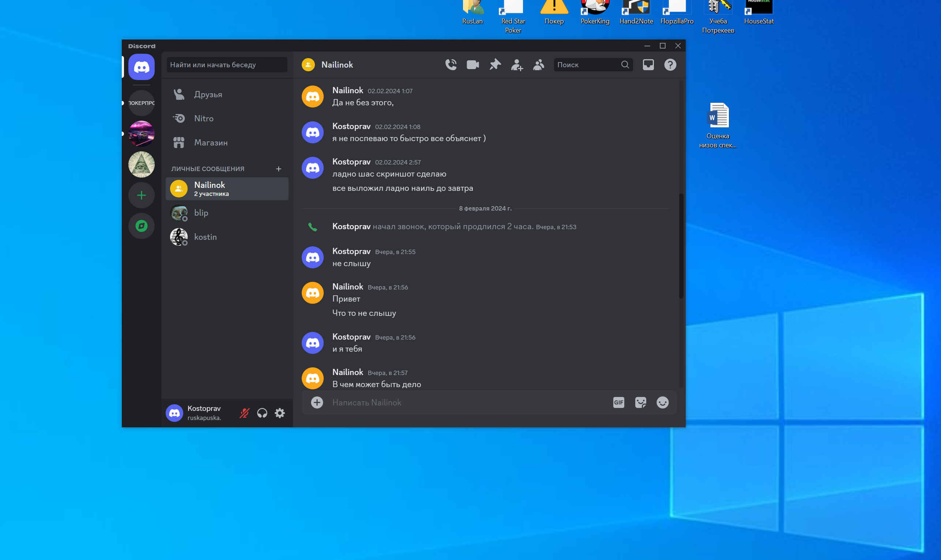941x560 pixels.
Task: Open GIF picker
Action: (x=619, y=402)
